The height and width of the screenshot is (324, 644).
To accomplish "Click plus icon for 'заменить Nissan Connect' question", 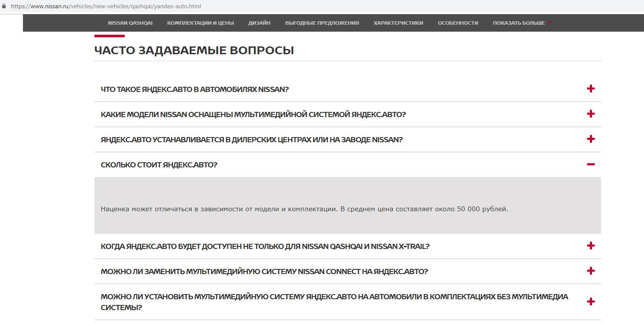I will (591, 271).
